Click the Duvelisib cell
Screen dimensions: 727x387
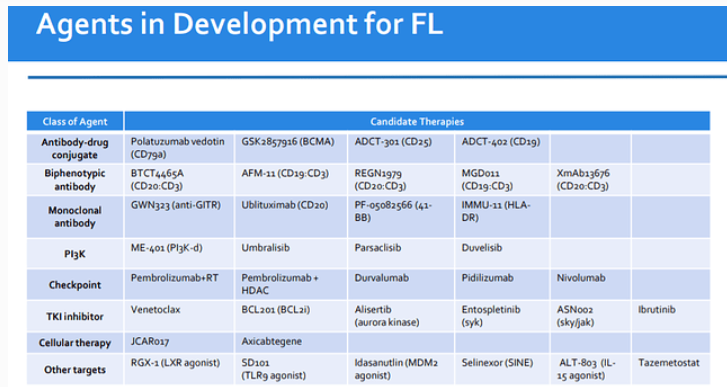(x=502, y=254)
